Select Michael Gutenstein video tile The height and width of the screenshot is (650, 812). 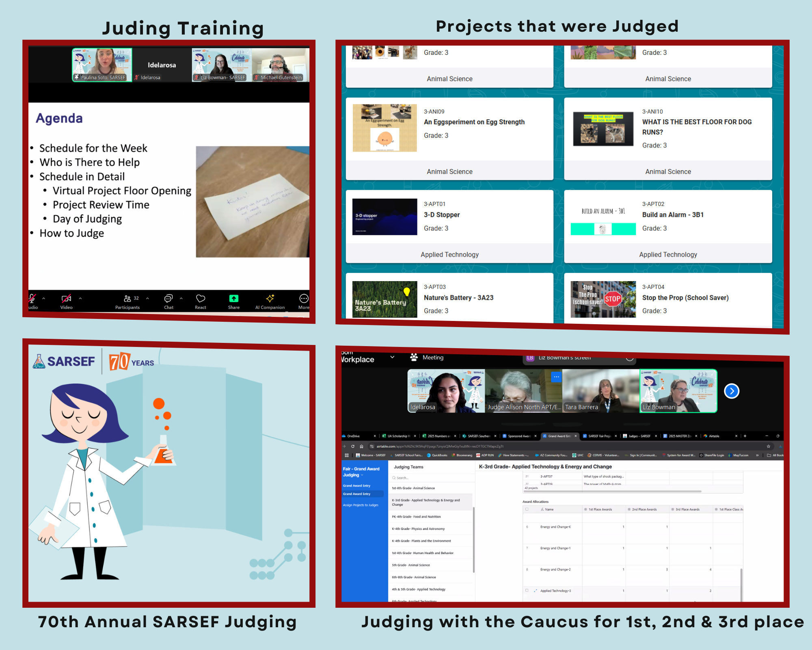click(x=281, y=65)
